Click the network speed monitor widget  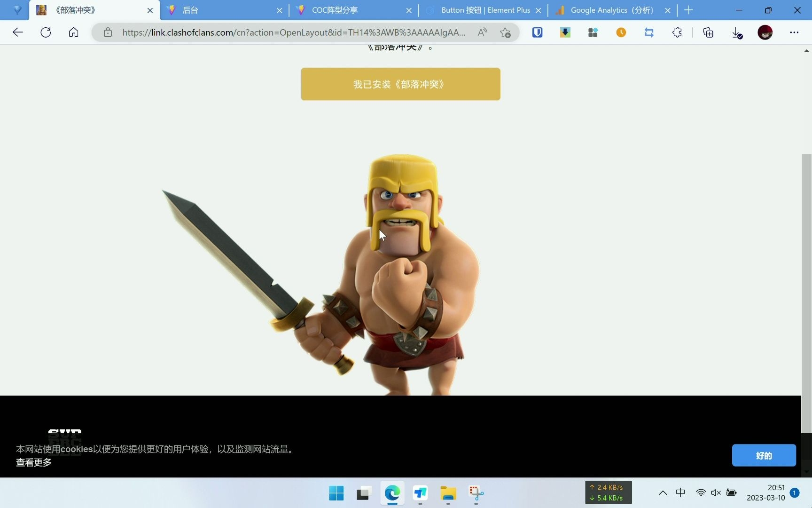[x=608, y=492]
